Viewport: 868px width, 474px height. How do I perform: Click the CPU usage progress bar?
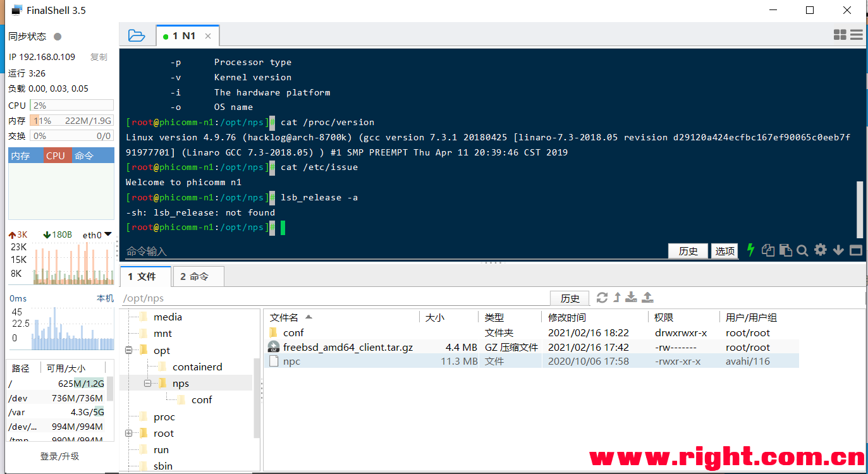[x=72, y=105]
